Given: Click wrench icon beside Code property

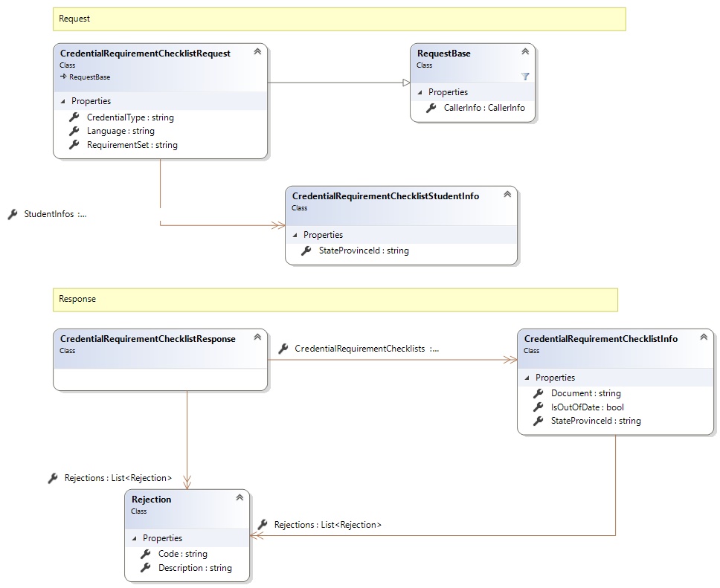Looking at the screenshot, I should (146, 554).
